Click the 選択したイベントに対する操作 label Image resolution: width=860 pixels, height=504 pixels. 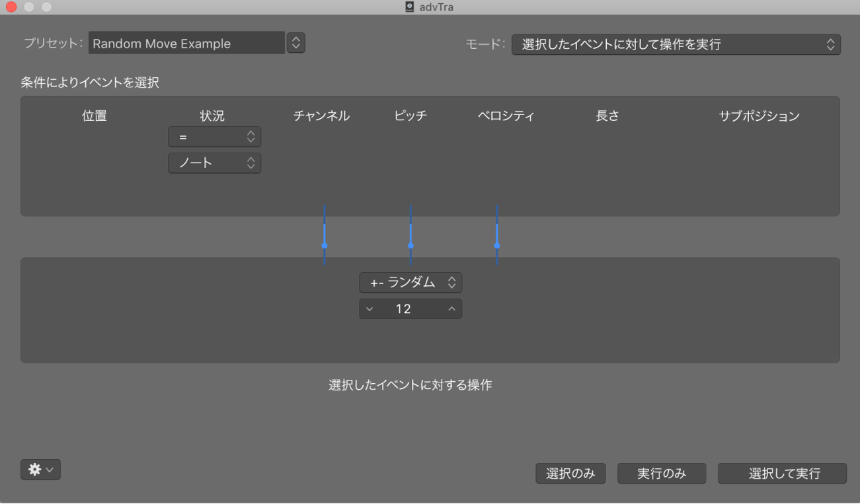pyautogui.click(x=410, y=385)
